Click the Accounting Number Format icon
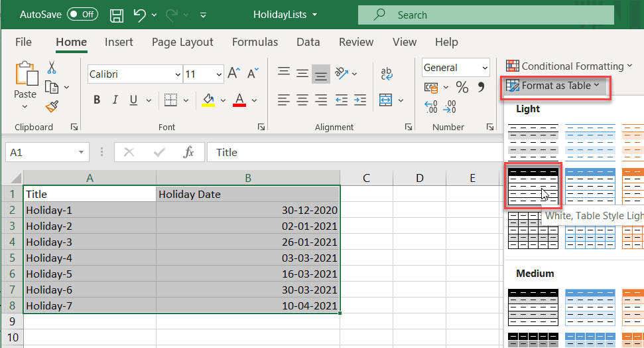Viewport: 644px width, 348px height. click(x=431, y=87)
